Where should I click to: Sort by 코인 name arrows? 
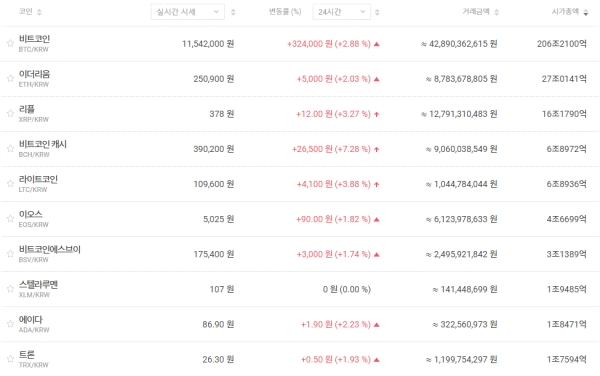39,12
